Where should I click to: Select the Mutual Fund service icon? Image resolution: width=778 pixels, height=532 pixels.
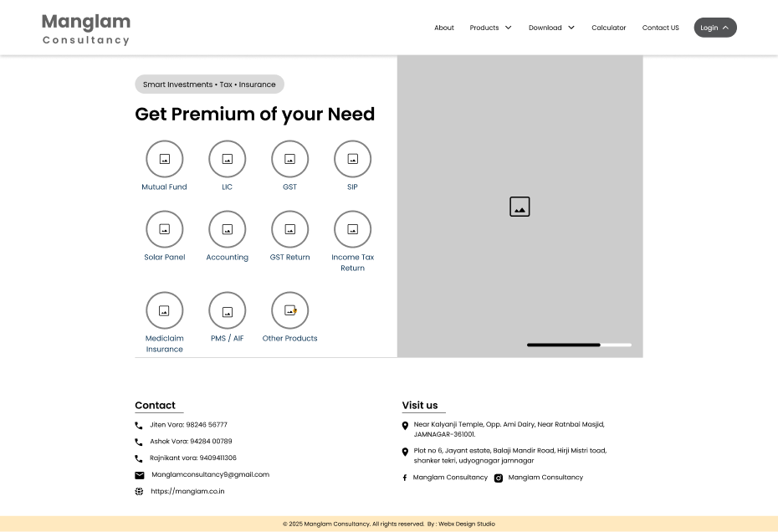[165, 159]
